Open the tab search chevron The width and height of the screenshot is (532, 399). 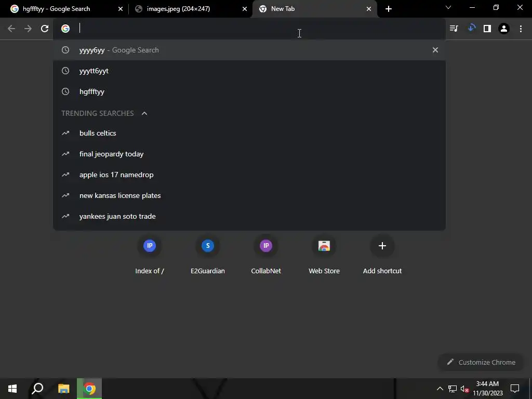point(448,7)
